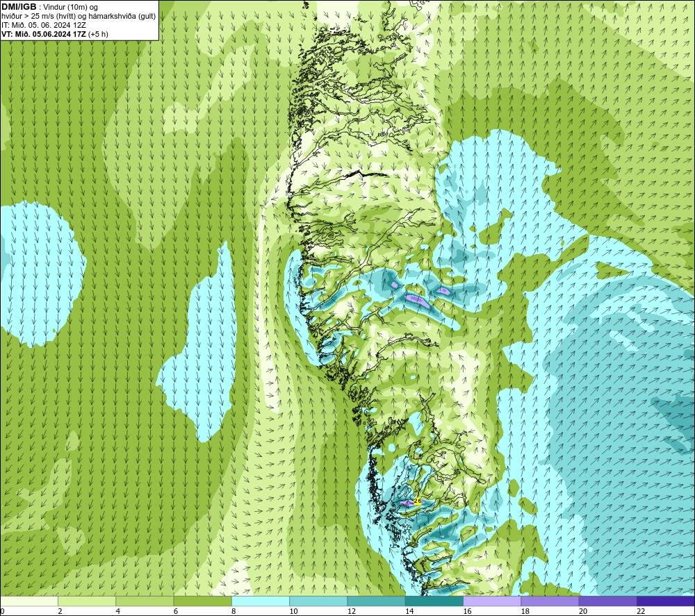Click the scale label '2'
This screenshot has height=616, width=695.
(60, 611)
